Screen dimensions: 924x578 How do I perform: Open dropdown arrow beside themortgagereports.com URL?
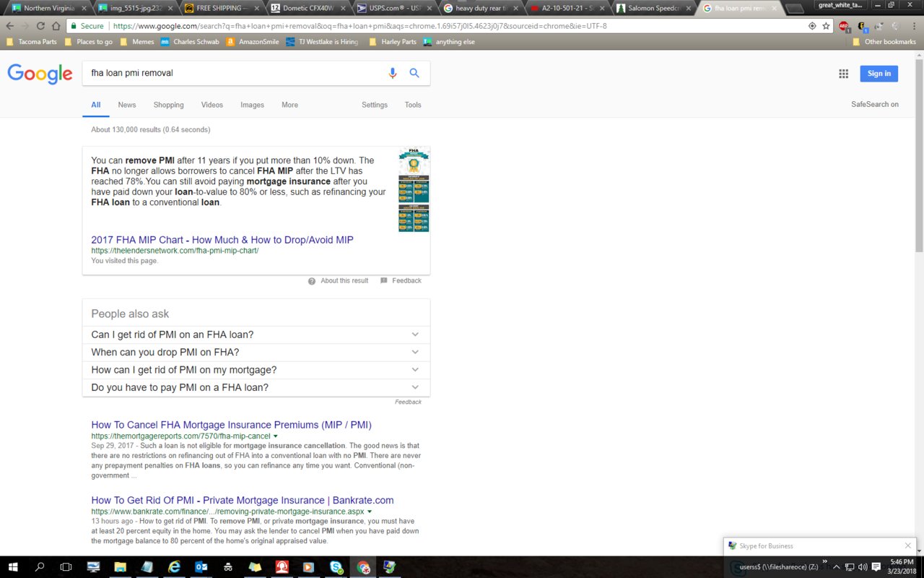[x=276, y=436]
